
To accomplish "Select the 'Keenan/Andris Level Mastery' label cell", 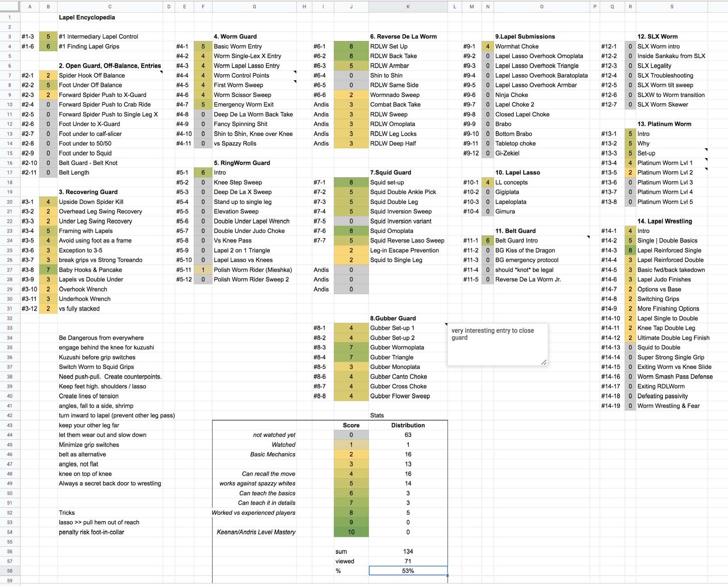I will tap(256, 532).
